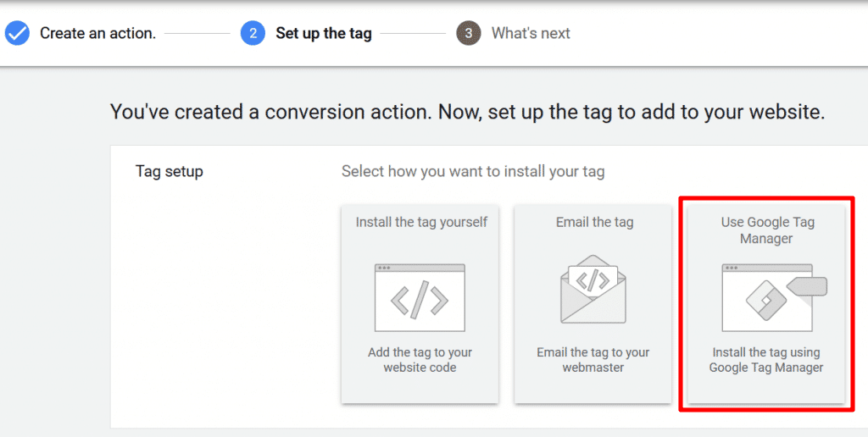Image resolution: width=868 pixels, height=437 pixels.
Task: Go back to 'Create an action.' step
Action: click(97, 34)
